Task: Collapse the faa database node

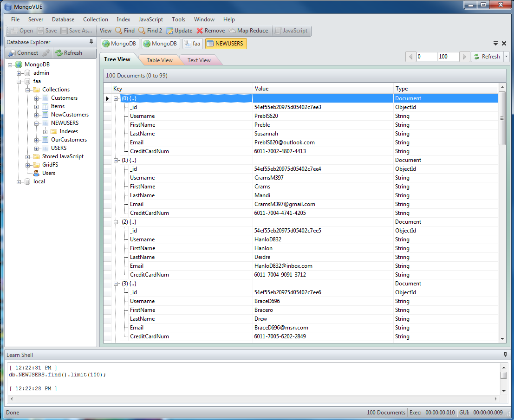Action: point(19,82)
